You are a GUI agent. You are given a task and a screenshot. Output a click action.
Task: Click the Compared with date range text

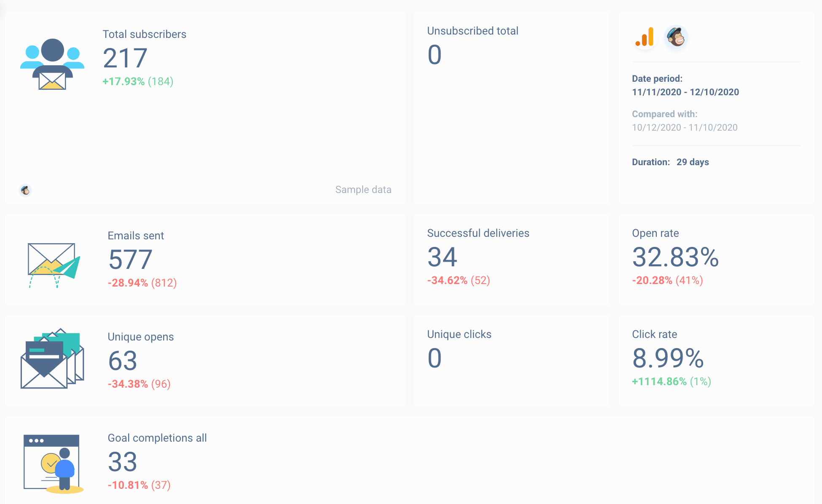tap(685, 127)
